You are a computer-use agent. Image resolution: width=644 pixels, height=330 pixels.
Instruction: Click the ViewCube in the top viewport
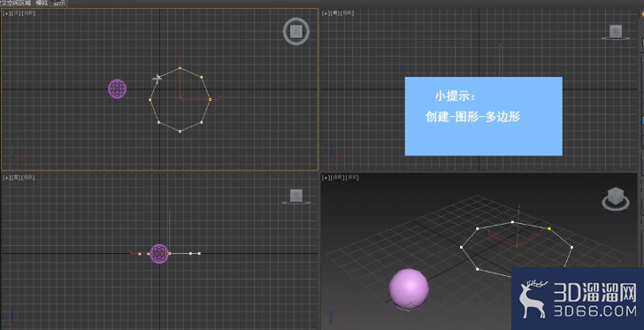(296, 31)
